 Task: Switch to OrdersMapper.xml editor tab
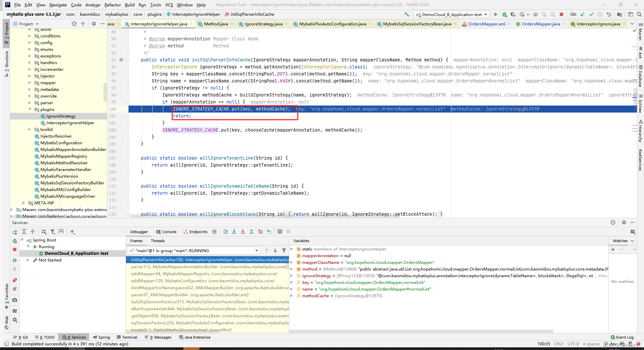point(486,24)
